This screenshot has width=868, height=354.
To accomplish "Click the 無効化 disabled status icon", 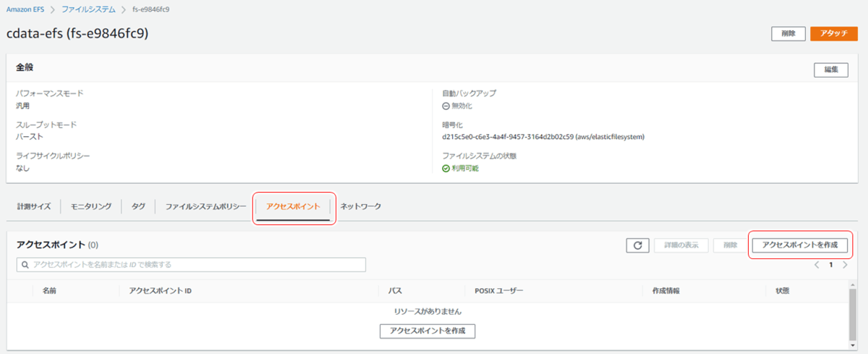I will point(446,106).
